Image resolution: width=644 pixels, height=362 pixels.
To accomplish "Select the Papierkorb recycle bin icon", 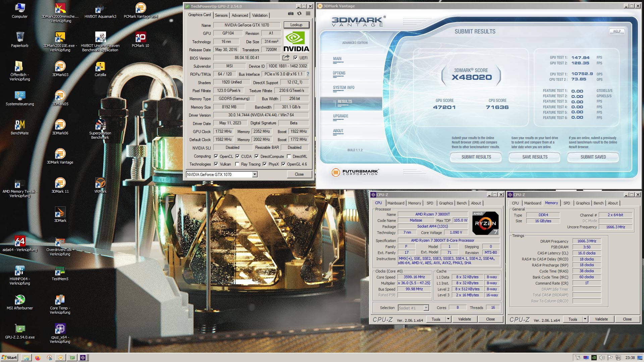I will coord(20,40).
